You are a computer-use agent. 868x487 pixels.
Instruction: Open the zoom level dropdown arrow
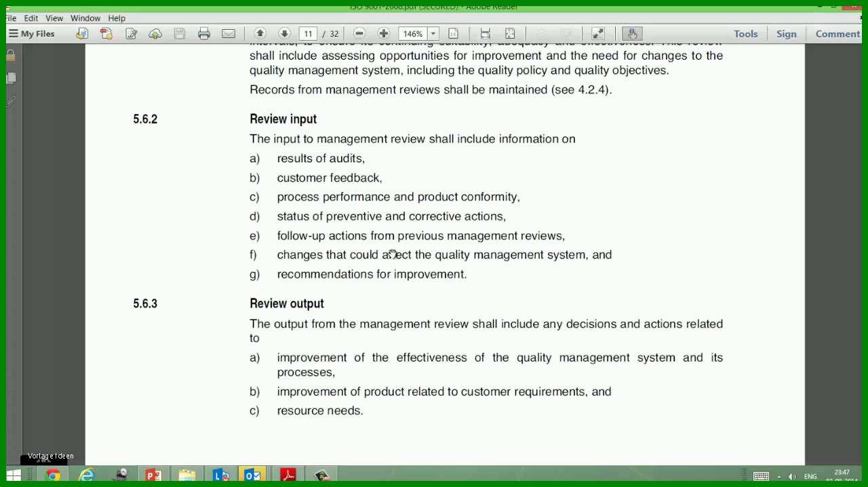[x=433, y=34]
